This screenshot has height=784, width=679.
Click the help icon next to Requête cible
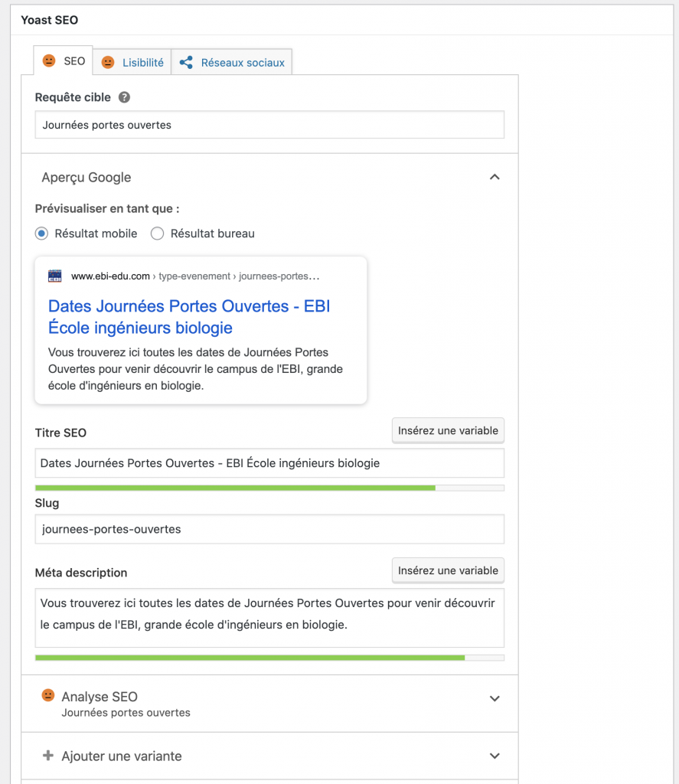tap(125, 97)
